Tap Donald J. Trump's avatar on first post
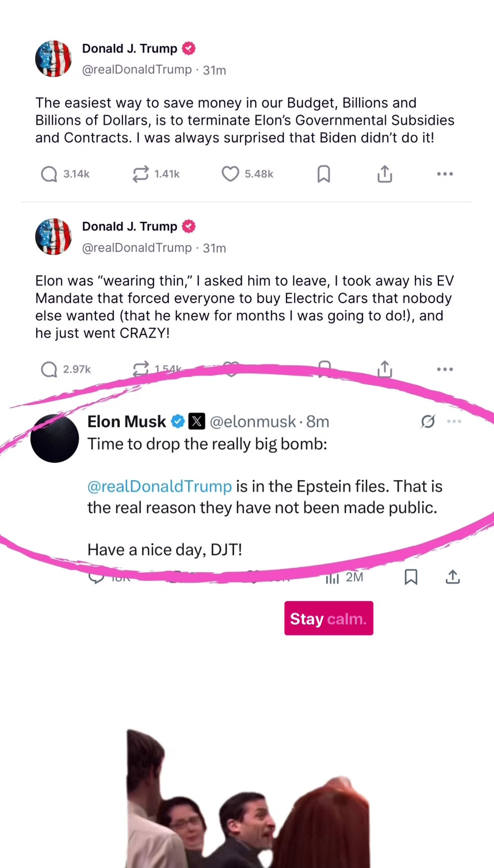Screen dimensions: 494x868 click(54, 59)
